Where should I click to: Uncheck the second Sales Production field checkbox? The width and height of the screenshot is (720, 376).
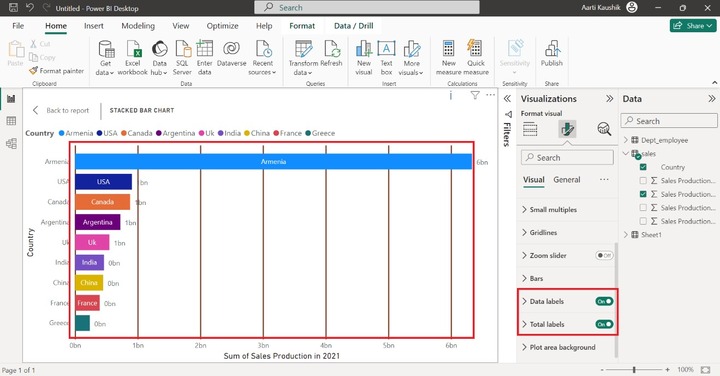pyautogui.click(x=643, y=194)
